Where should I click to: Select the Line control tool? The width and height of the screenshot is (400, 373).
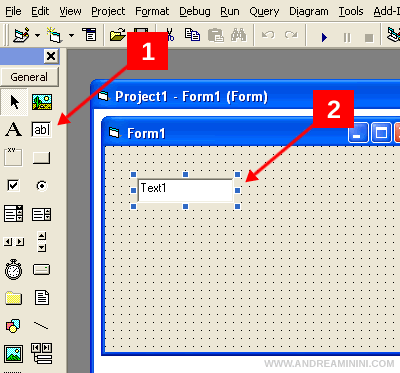(x=41, y=325)
